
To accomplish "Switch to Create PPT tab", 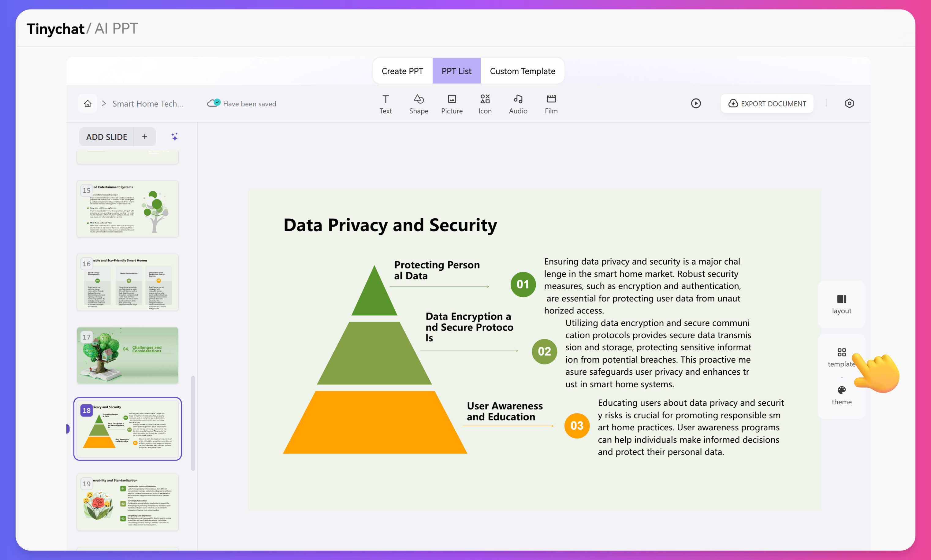I will pyautogui.click(x=402, y=71).
